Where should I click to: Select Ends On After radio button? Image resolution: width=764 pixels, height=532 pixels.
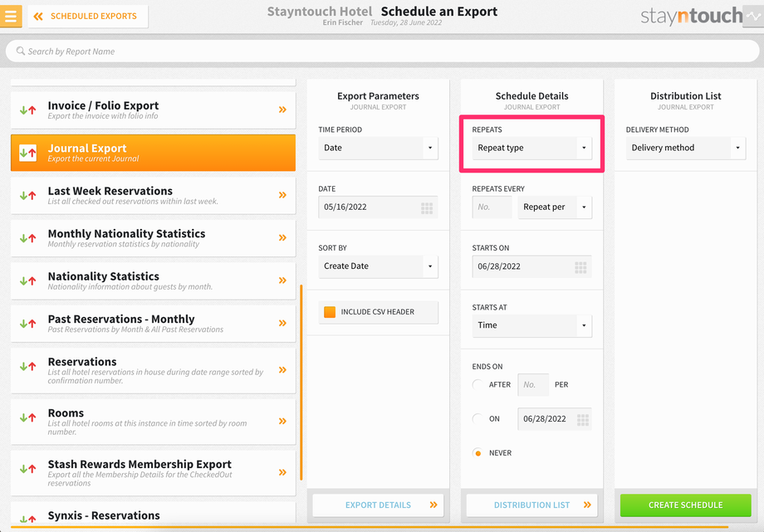[x=478, y=384]
